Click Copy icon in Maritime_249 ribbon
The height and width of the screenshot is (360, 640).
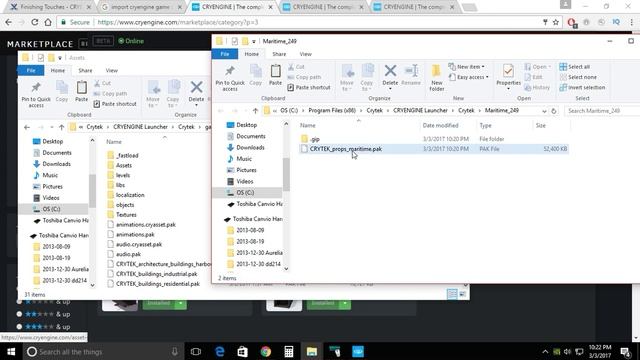(x=256, y=75)
